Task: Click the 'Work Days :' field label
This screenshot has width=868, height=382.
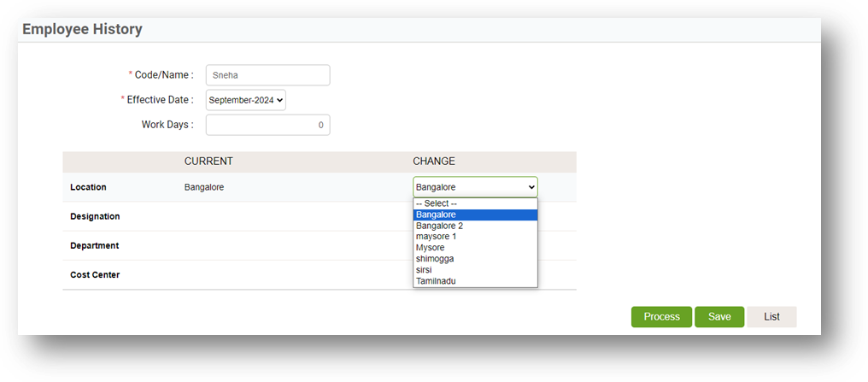Action: [167, 125]
